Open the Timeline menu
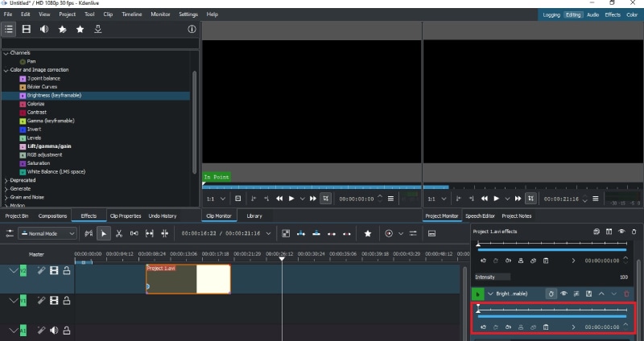Screen dimensions: 644x341 [x=131, y=14]
